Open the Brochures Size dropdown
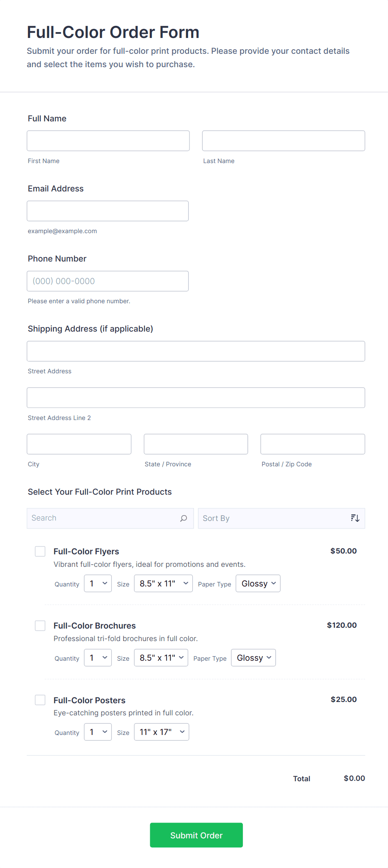 161,658
